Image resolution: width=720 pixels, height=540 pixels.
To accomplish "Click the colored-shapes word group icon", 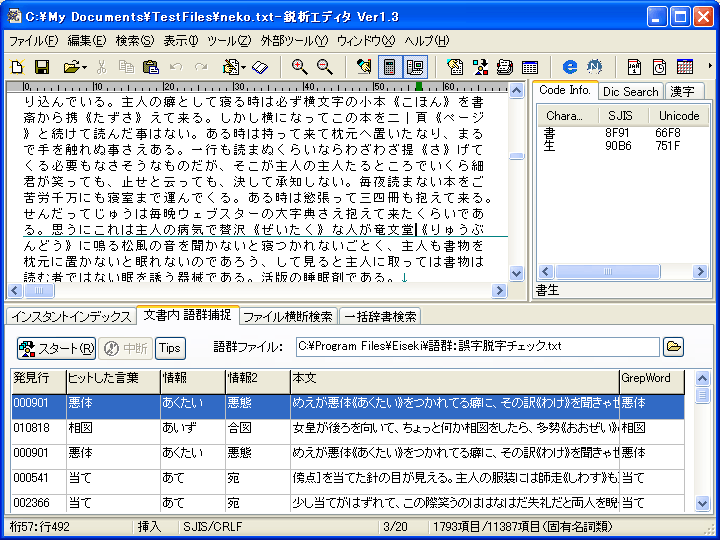I will (480, 67).
